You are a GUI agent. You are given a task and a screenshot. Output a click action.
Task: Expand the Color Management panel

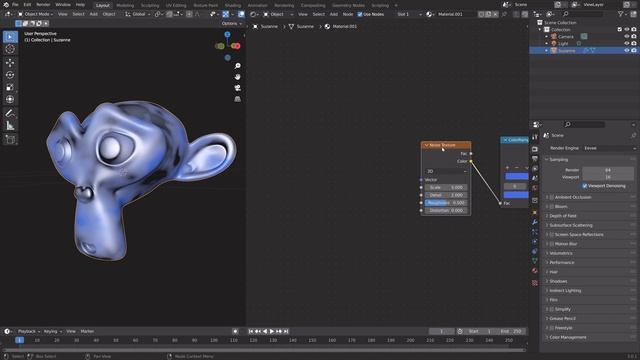[567, 338]
